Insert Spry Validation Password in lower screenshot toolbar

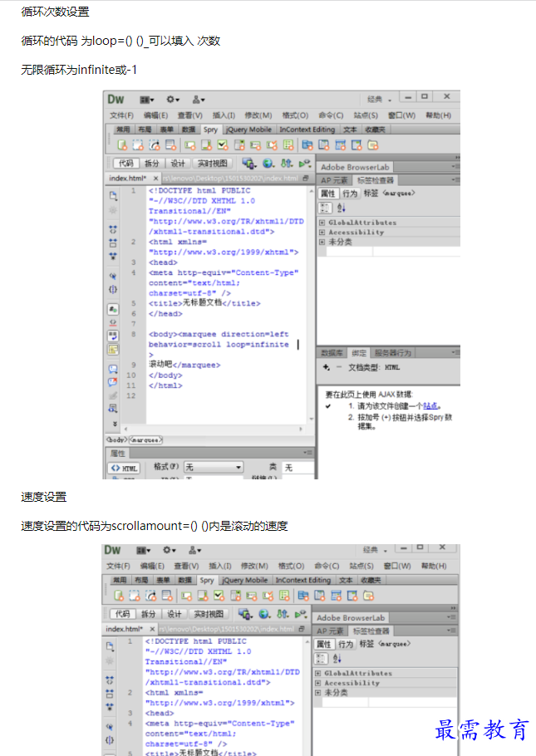[251, 596]
